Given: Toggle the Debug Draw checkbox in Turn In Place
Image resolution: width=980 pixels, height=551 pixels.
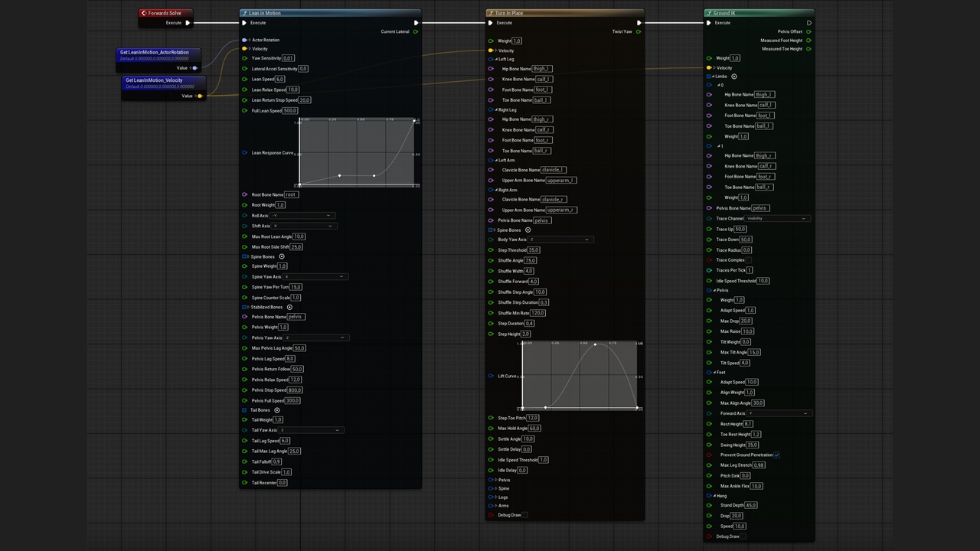Looking at the screenshot, I should [525, 515].
